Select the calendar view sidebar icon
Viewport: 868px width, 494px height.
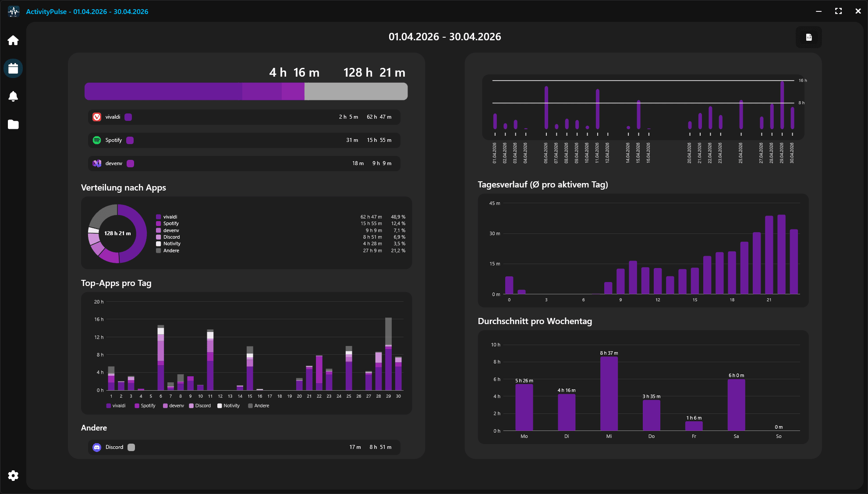coord(13,68)
